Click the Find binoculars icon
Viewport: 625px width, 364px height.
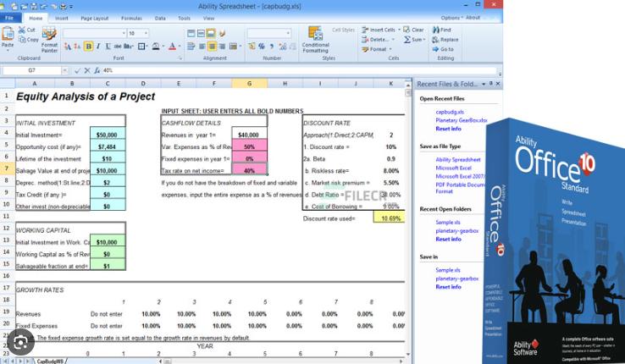coord(436,30)
